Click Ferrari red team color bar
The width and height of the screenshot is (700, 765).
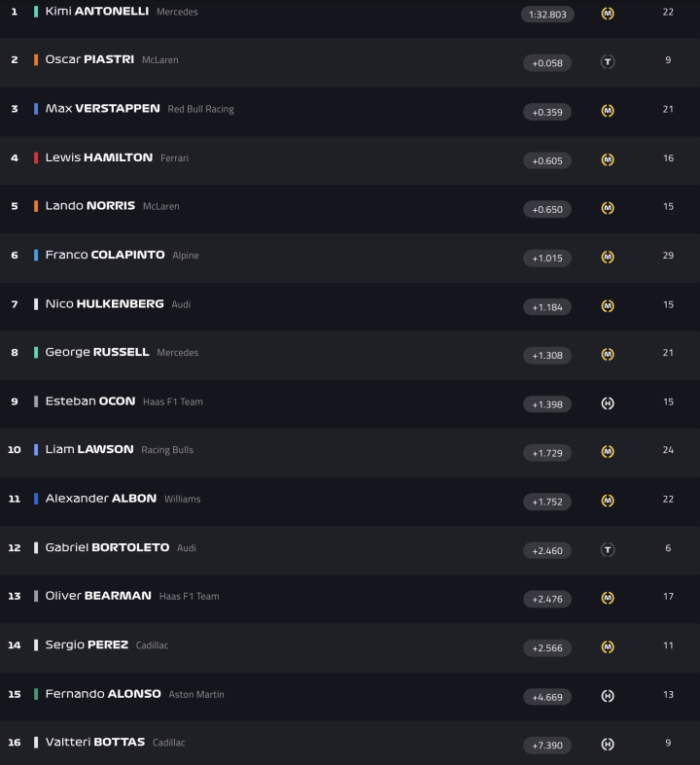(x=36, y=157)
